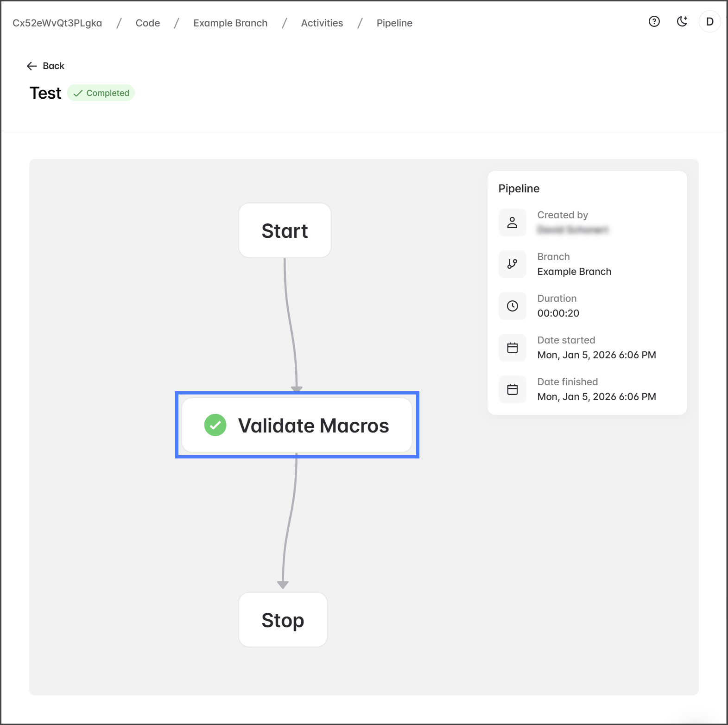Click the Back arrow icon
The width and height of the screenshot is (728, 725).
tap(32, 66)
